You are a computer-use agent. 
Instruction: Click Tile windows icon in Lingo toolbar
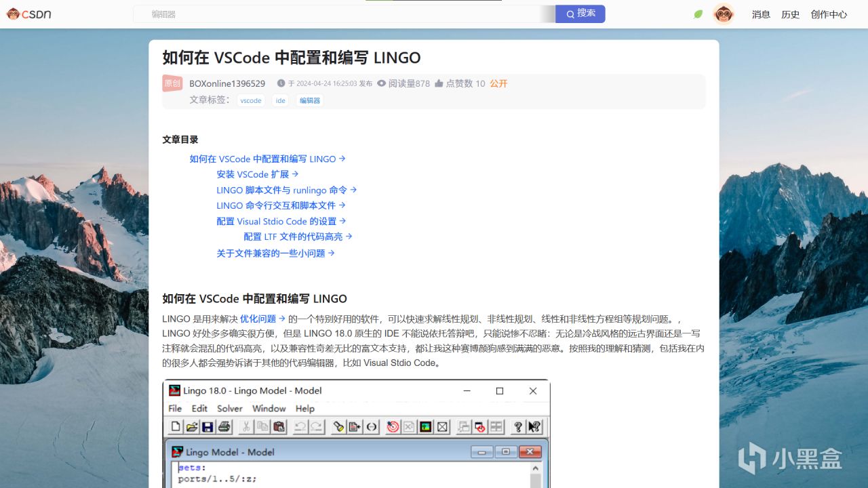(496, 426)
